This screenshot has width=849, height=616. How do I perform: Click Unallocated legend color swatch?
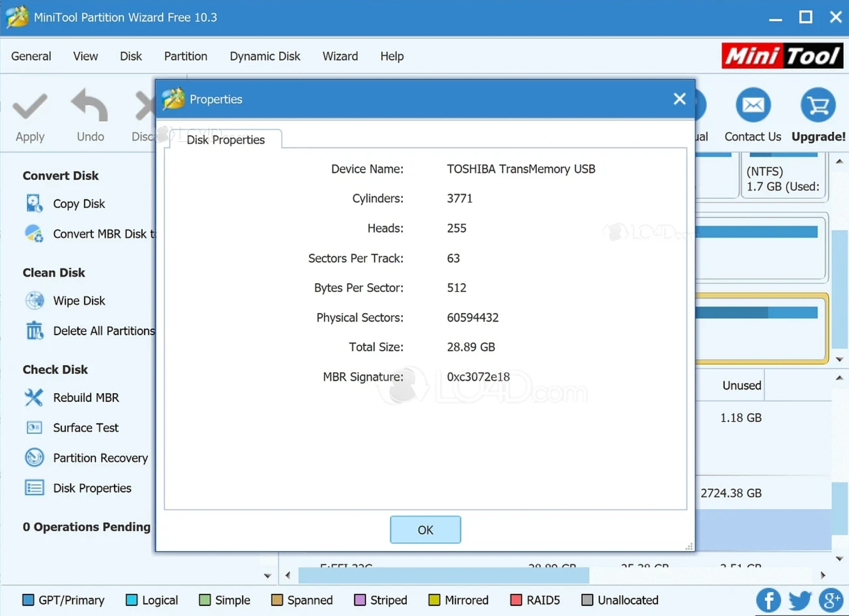[x=587, y=600]
